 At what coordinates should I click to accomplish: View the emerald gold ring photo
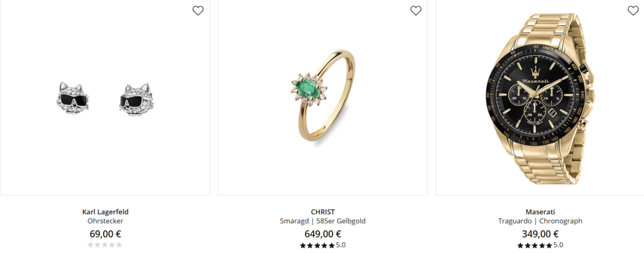tap(323, 96)
